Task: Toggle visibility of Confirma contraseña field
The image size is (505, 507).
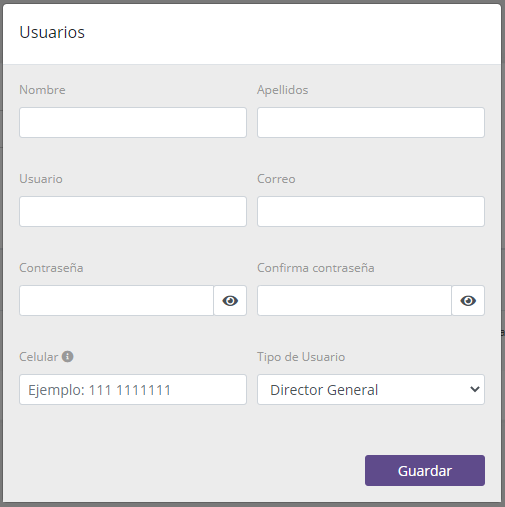Action: click(468, 301)
